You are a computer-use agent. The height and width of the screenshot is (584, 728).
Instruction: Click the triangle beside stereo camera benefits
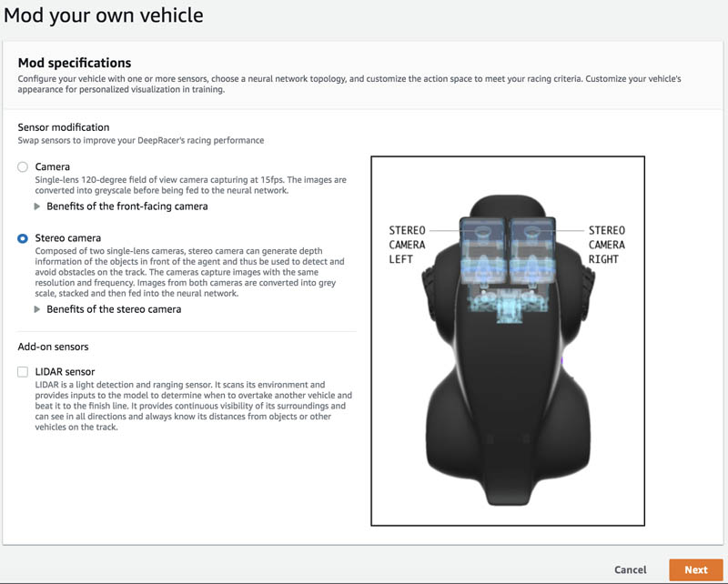point(37,309)
